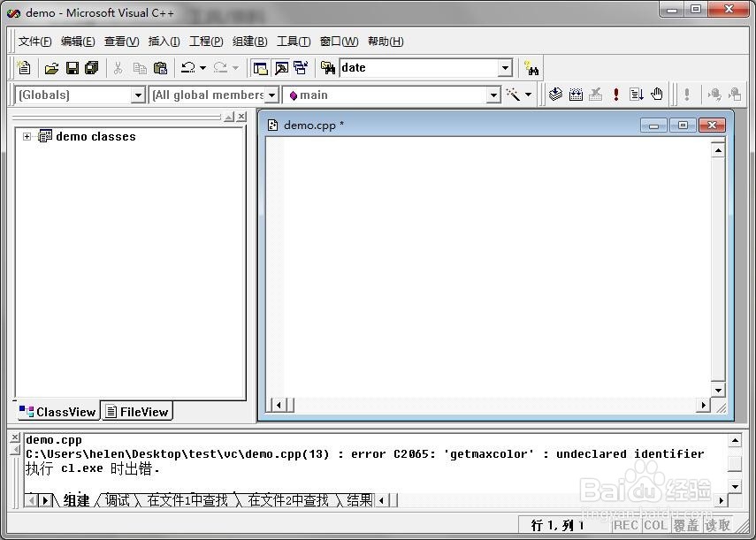Open the 帮助(H) menu
The image size is (756, 540).
pyautogui.click(x=386, y=42)
